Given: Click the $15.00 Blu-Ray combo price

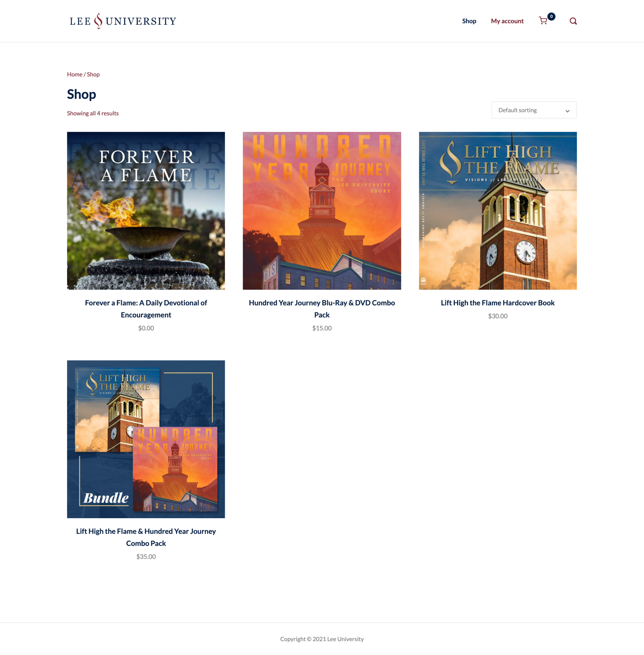Looking at the screenshot, I should [x=322, y=328].
